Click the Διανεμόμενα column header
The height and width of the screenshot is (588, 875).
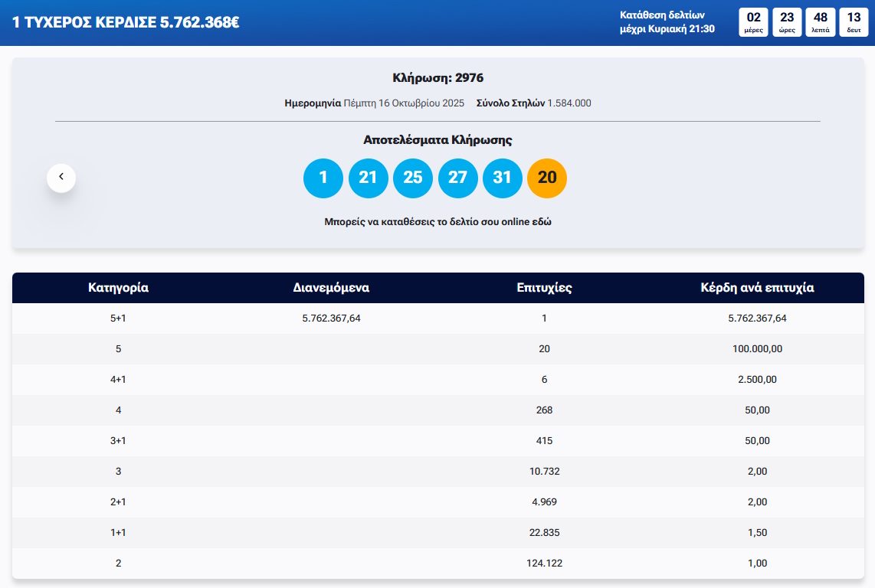coord(331,288)
